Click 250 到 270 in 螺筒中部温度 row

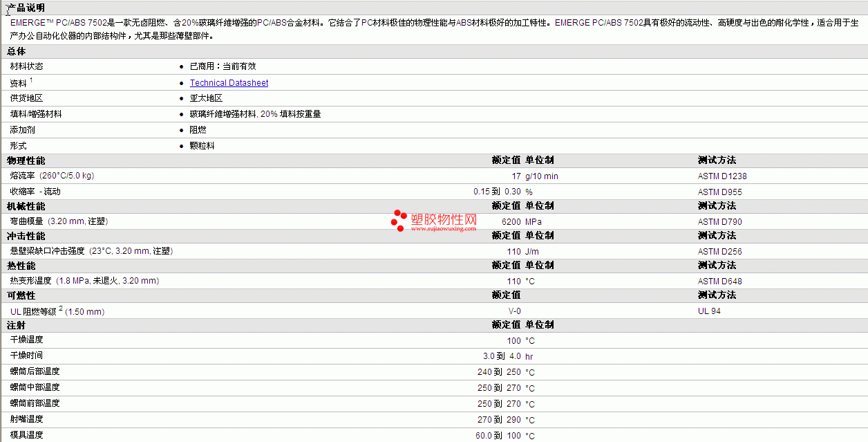pyautogui.click(x=499, y=388)
